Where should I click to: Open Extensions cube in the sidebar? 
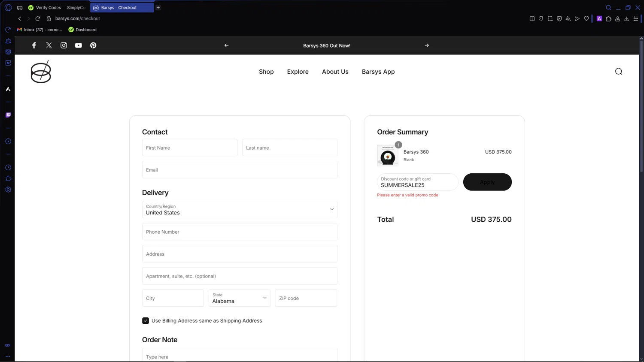8,178
